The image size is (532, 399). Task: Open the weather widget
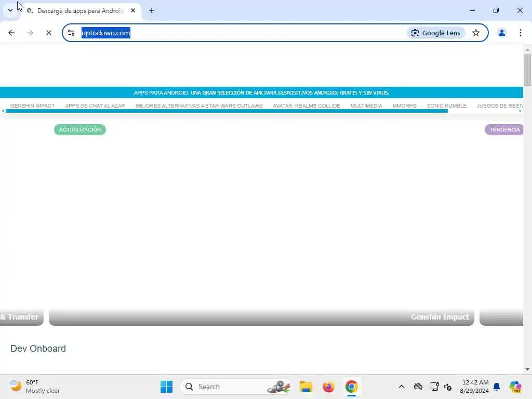tap(35, 387)
